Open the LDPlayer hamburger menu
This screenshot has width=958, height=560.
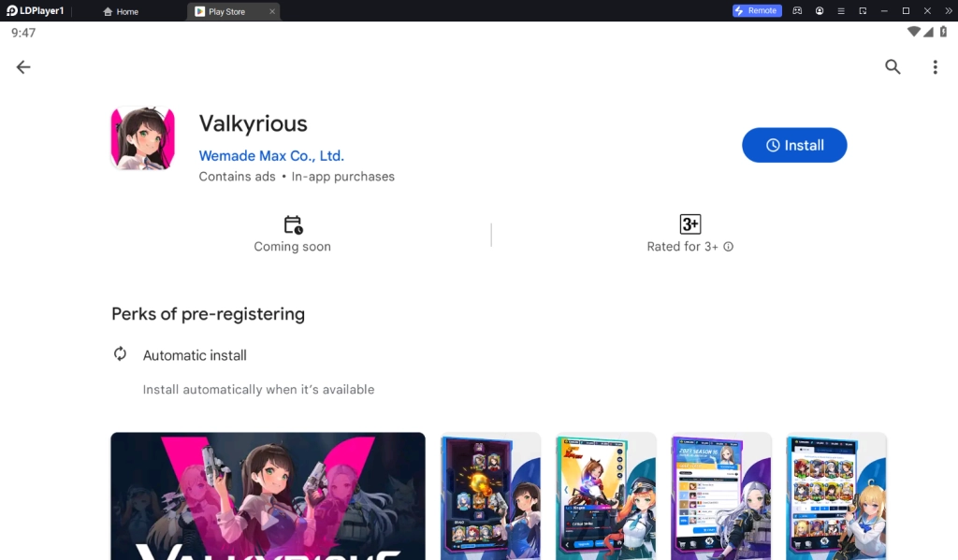click(841, 11)
